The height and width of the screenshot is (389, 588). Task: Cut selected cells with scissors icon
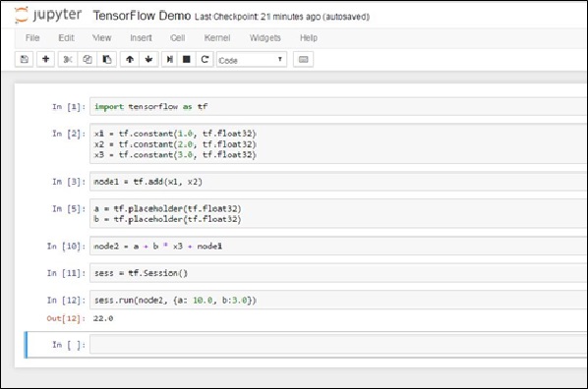(68, 59)
